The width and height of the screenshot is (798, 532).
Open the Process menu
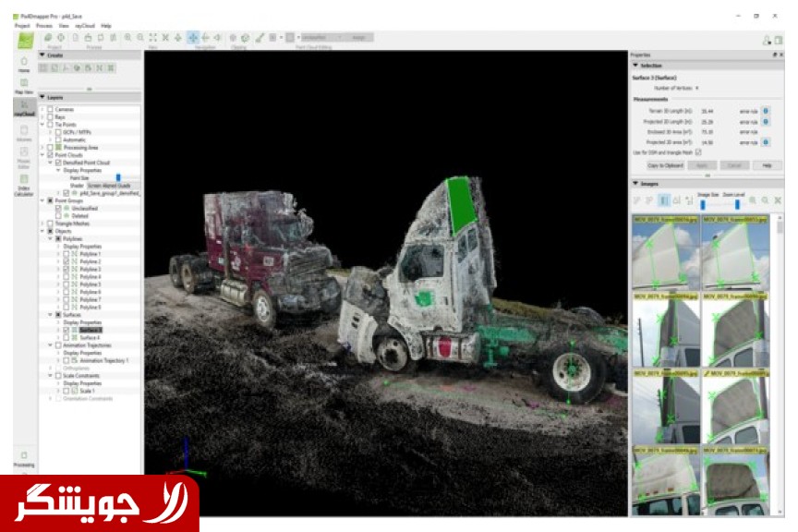click(44, 26)
